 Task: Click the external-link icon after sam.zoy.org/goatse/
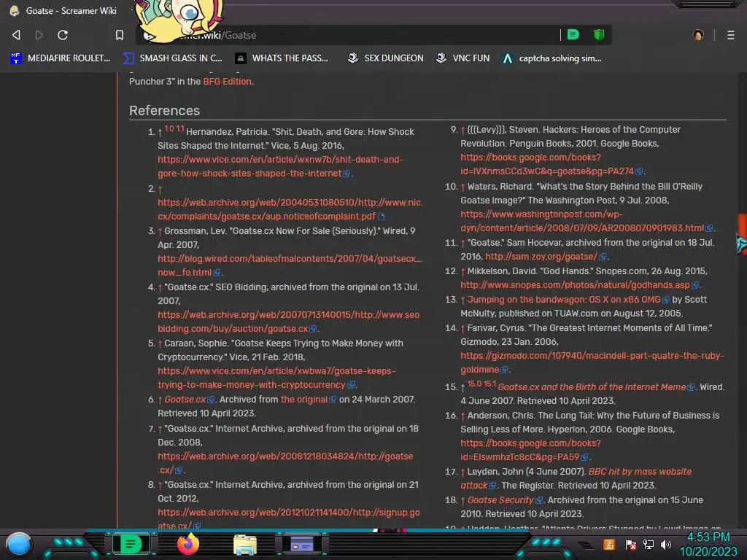603,257
